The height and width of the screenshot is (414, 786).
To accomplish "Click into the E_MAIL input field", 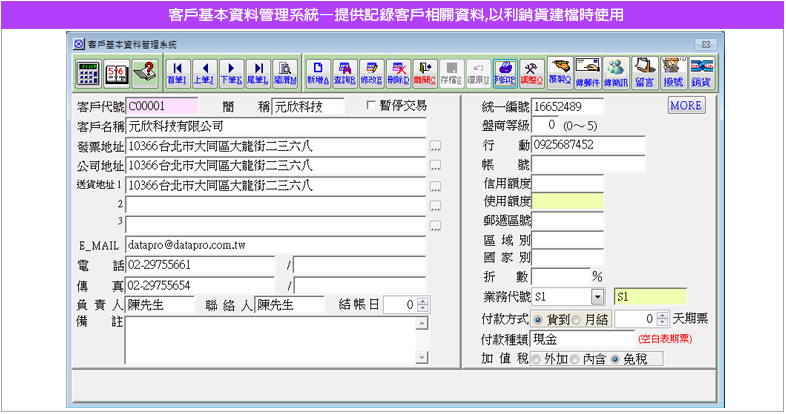I will (275, 245).
